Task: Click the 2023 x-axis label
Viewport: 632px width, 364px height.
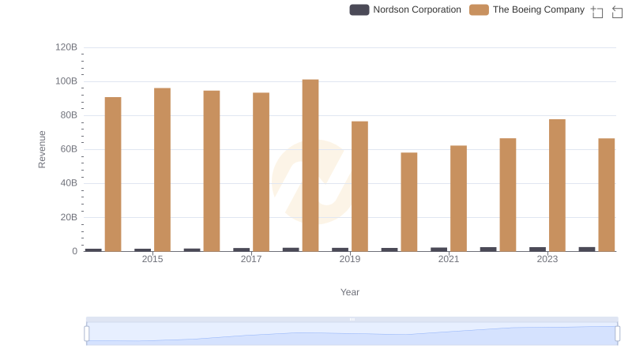Action: pyautogui.click(x=547, y=259)
